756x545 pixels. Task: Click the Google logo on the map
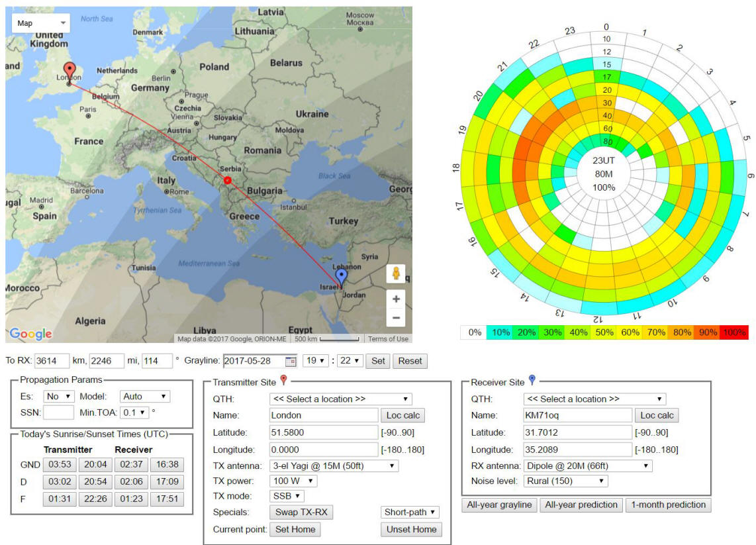pos(30,334)
